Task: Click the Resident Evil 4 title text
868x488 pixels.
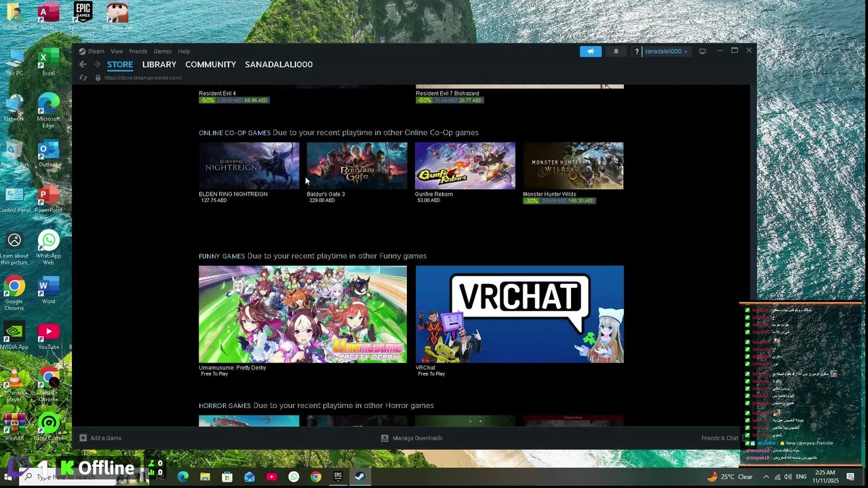Action: [217, 94]
